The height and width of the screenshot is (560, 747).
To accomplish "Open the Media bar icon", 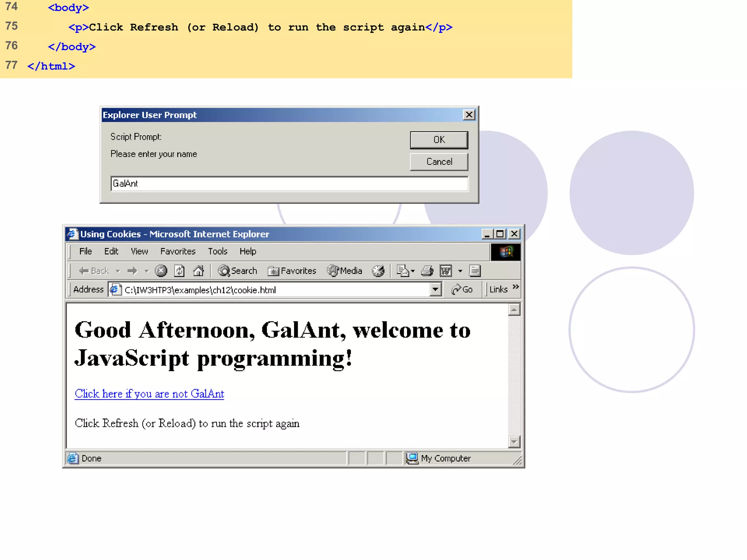I will point(344,271).
